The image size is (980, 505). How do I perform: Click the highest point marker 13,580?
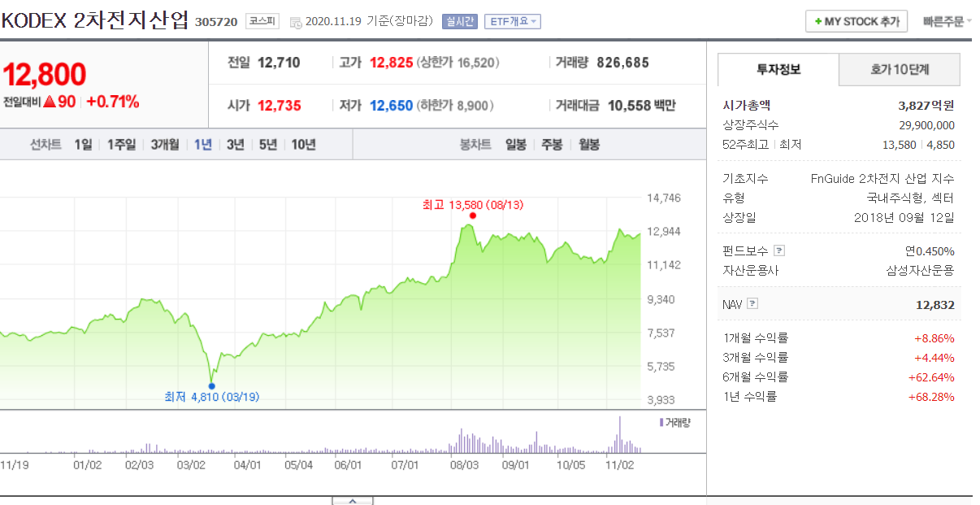(x=472, y=215)
